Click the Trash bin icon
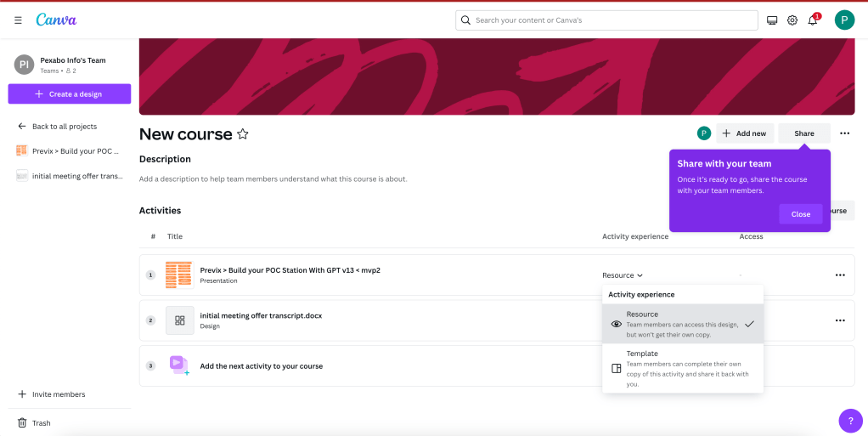The height and width of the screenshot is (436, 868). click(x=22, y=422)
